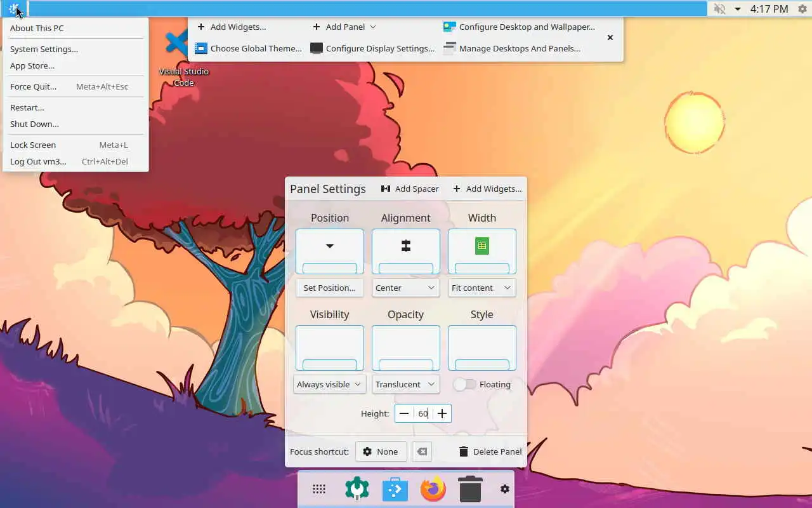Open the Trash dock icon
This screenshot has height=508, width=812.
pyautogui.click(x=470, y=489)
